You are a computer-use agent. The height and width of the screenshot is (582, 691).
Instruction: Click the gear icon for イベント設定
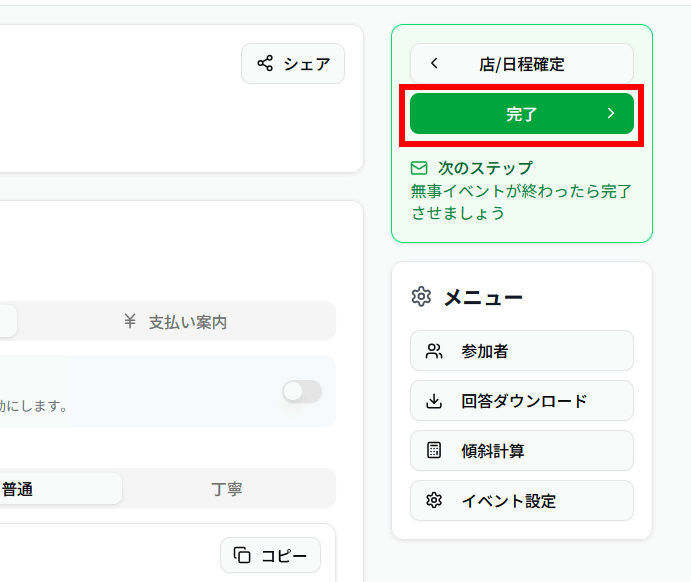(434, 501)
